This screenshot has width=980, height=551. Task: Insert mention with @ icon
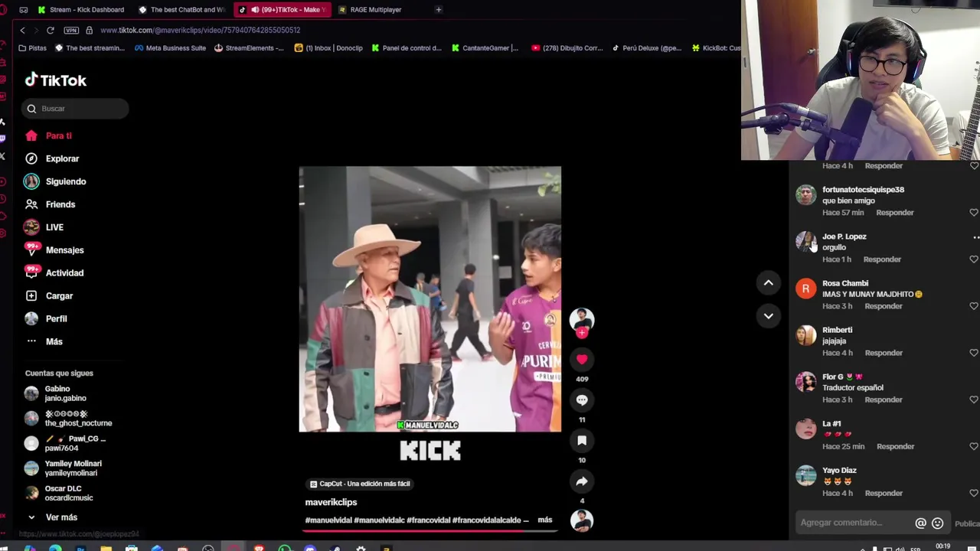point(920,523)
